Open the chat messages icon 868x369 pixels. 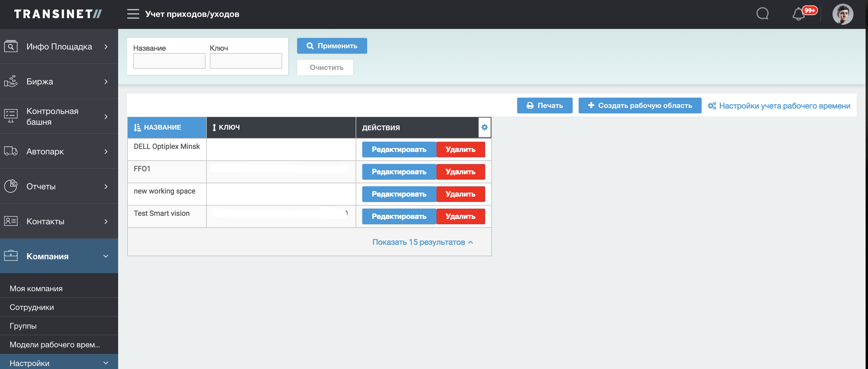762,14
